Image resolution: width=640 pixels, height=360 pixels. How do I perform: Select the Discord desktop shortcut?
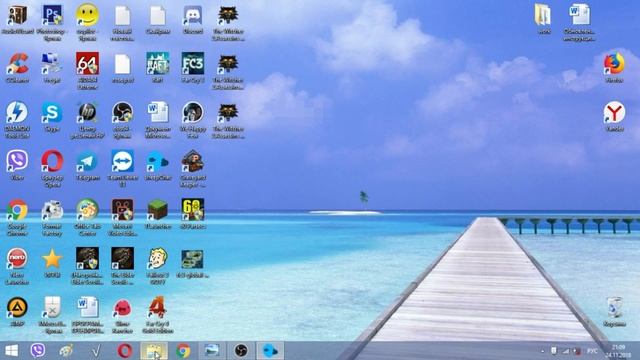click(193, 16)
